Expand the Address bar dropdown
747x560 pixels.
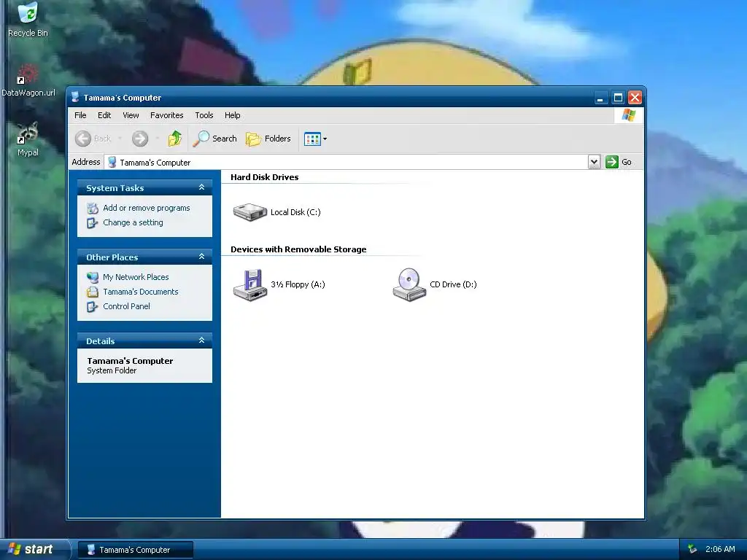point(594,162)
